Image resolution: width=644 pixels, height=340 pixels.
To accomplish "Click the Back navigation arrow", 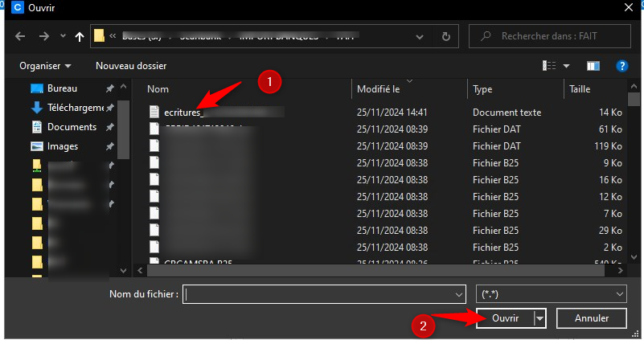I will [20, 36].
